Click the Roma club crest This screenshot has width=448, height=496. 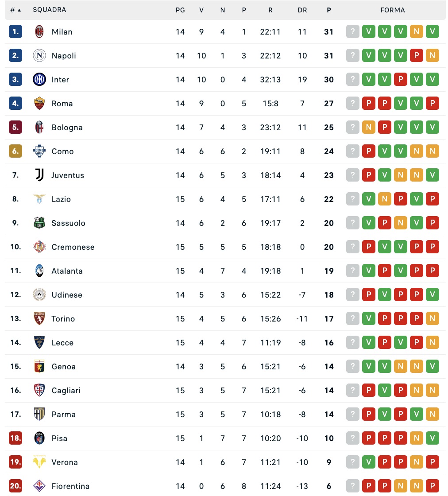tap(39, 104)
